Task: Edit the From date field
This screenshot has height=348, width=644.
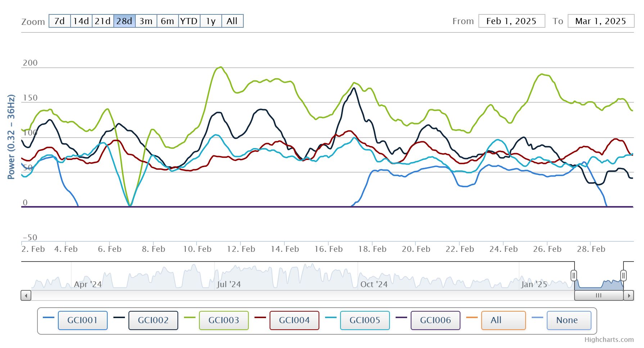Action: pyautogui.click(x=511, y=21)
